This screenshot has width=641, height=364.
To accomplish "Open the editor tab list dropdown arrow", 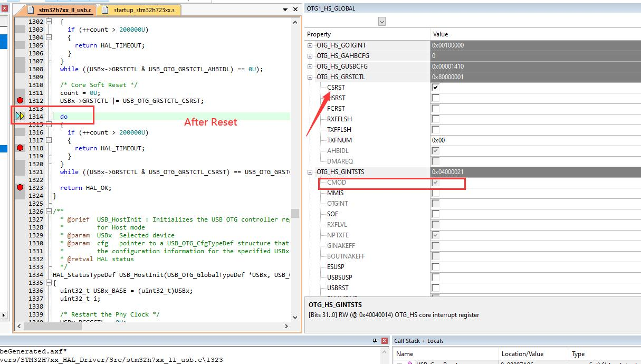I will 285,9.
